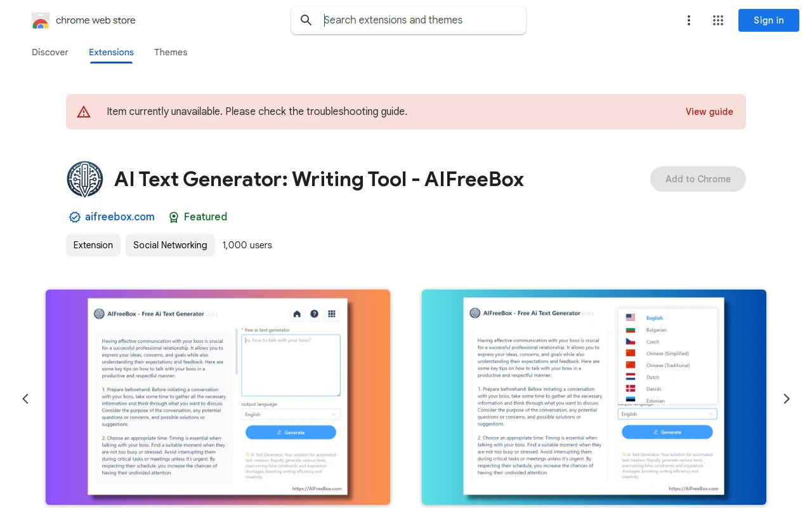Show the next screenshot with right arrow
Viewport: 812px width, 508px height.
click(x=787, y=399)
